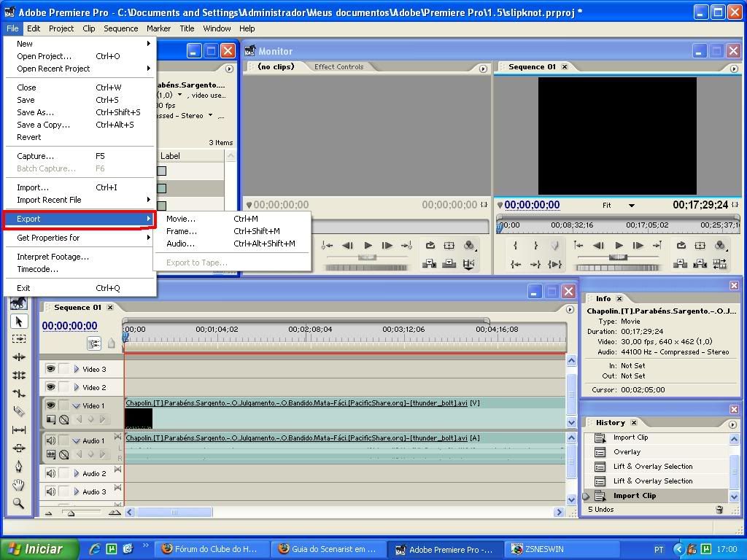Open the Sequence menu in menu bar

[x=120, y=28]
